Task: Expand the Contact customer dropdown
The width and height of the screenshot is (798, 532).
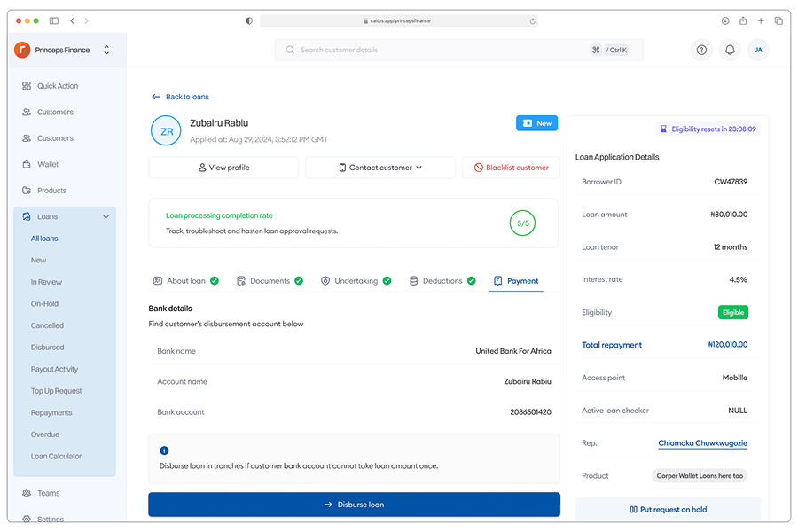Action: pos(380,168)
